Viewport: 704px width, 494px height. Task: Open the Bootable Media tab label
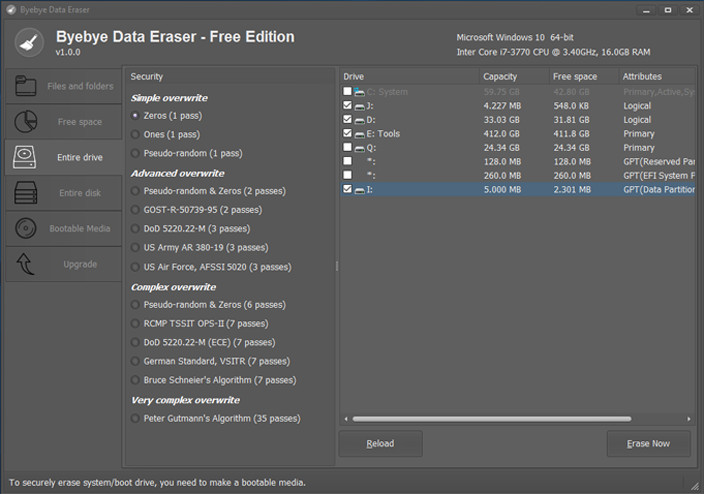coord(80,228)
